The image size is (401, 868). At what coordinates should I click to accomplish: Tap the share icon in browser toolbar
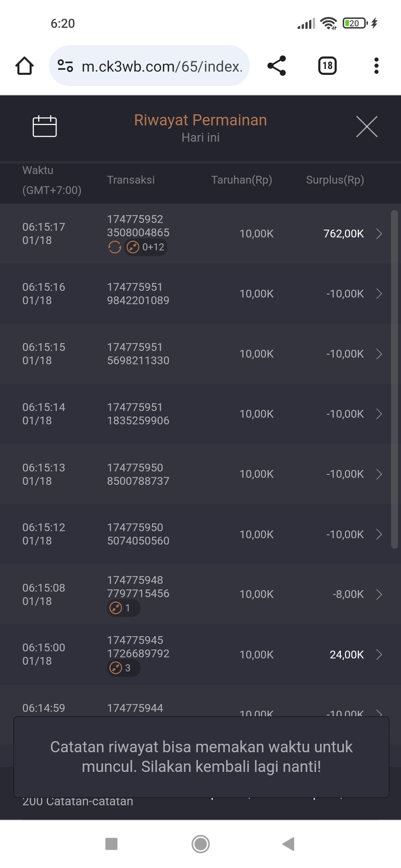tap(277, 66)
